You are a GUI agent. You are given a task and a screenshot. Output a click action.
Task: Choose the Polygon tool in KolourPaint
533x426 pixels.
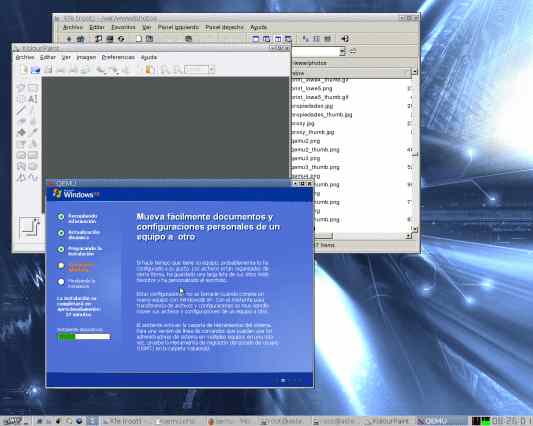[x=21, y=166]
